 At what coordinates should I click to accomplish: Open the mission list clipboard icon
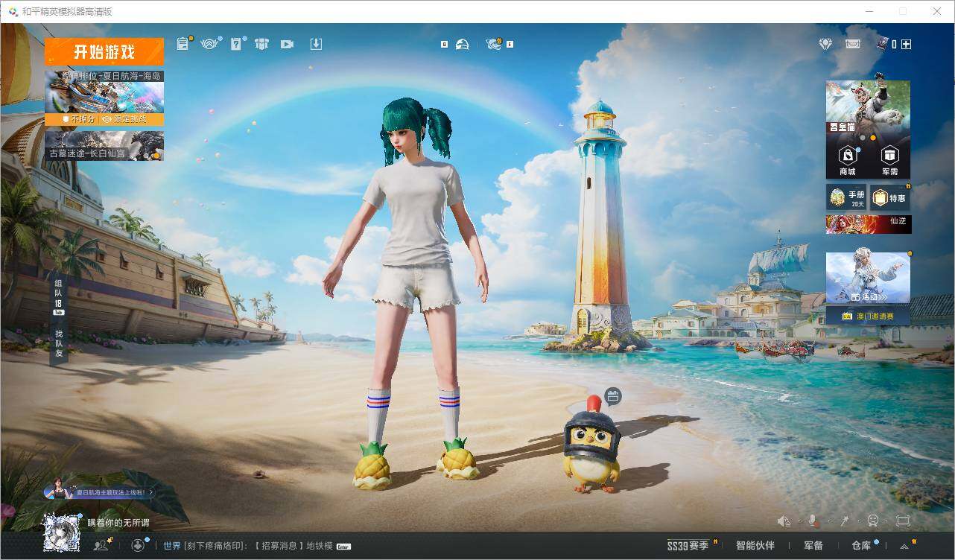point(183,44)
